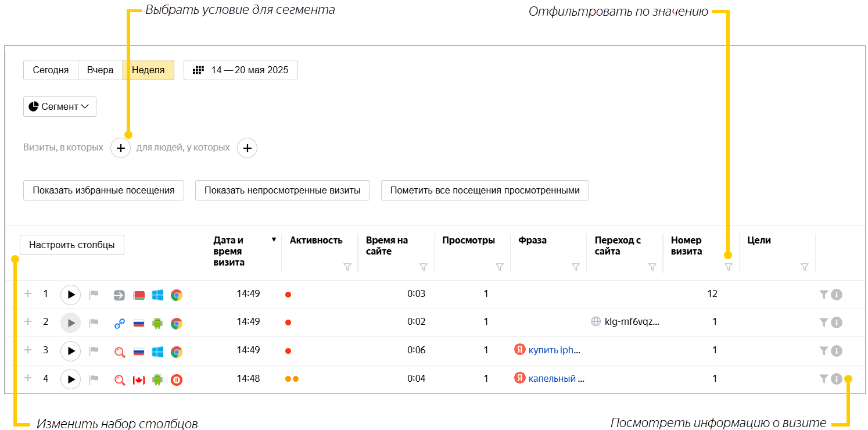Click Показать избранные посещения button
The image size is (868, 430).
coord(103,191)
